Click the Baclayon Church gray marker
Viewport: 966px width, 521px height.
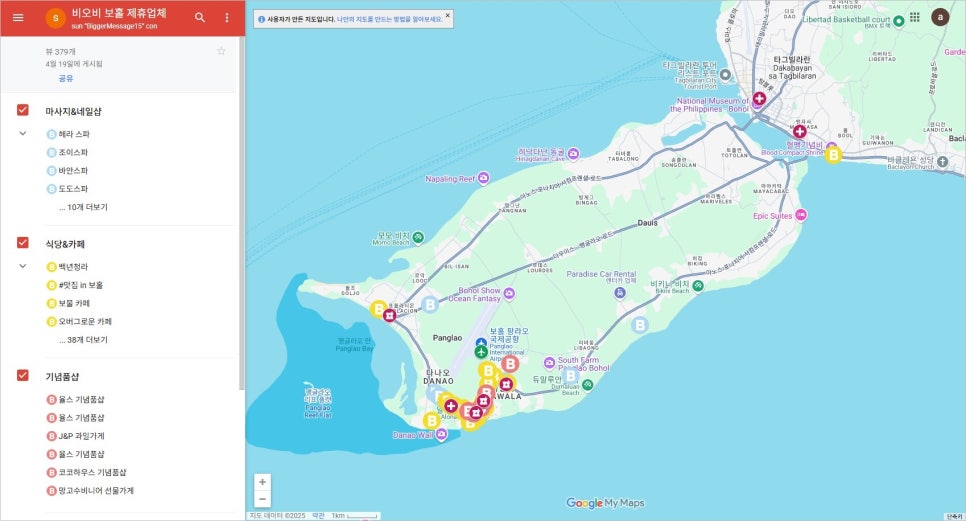point(943,162)
